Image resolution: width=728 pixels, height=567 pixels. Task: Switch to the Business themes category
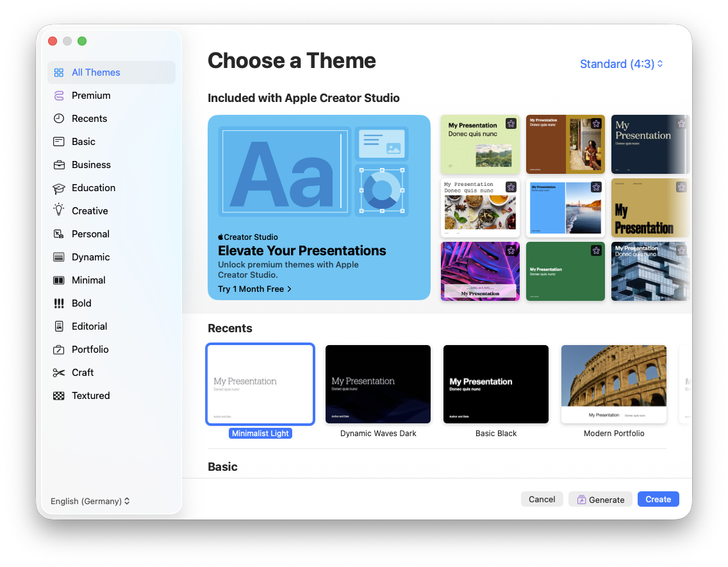pos(112,165)
